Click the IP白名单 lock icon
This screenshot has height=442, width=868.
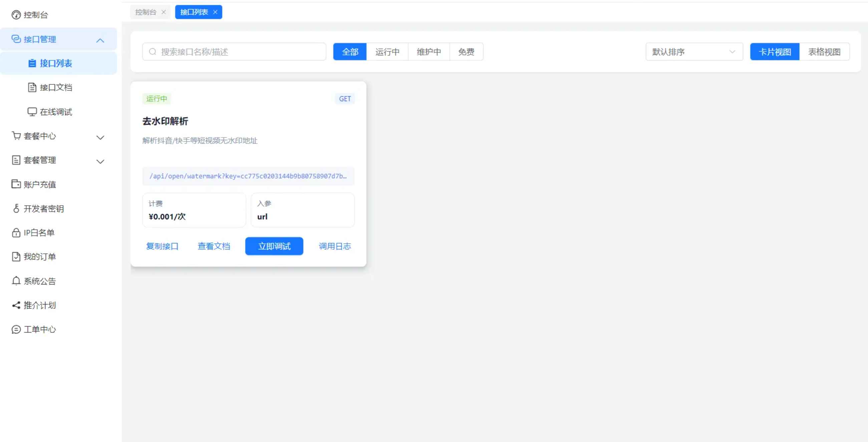[16, 233]
